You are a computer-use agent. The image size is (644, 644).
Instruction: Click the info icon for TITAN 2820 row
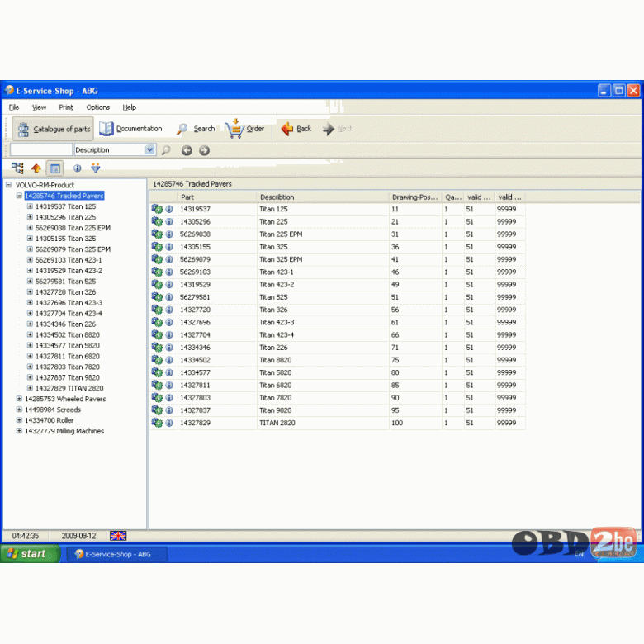[169, 423]
